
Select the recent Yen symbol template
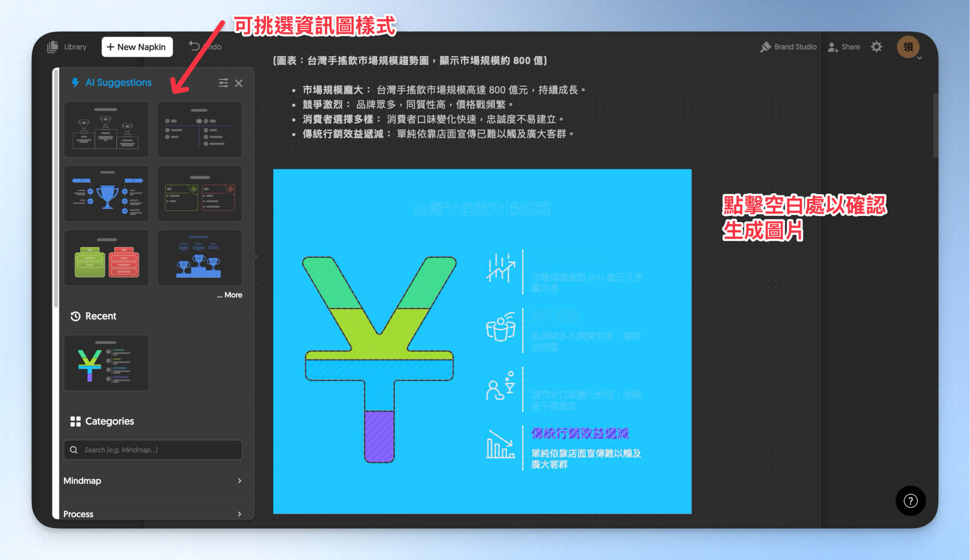coord(106,363)
